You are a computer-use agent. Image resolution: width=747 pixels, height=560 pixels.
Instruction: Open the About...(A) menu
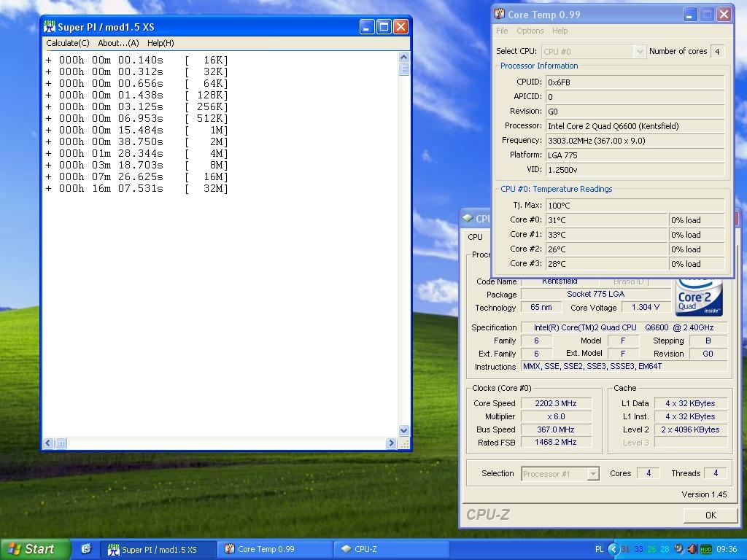point(118,43)
